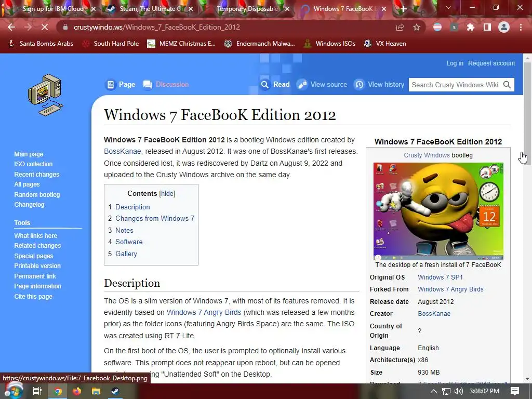Open the VX Heaven bookmark
This screenshot has width=532, height=399.
(385, 44)
